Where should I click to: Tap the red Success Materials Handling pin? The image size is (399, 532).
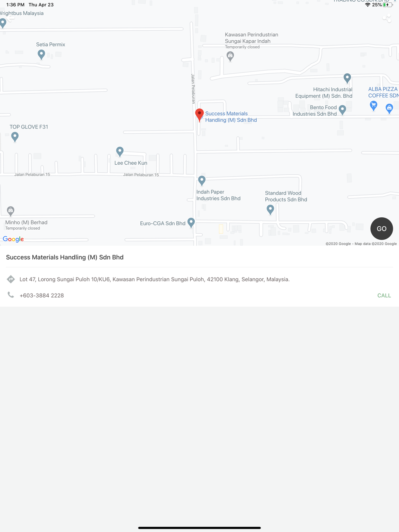coord(199,115)
